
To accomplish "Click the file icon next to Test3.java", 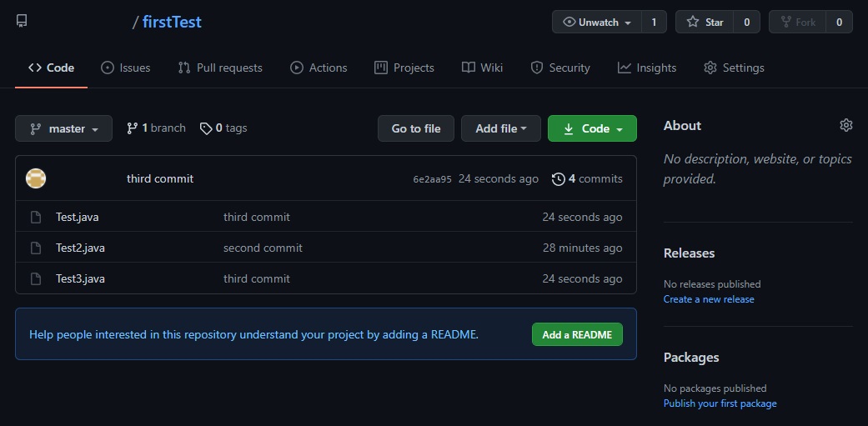I will tap(36, 278).
